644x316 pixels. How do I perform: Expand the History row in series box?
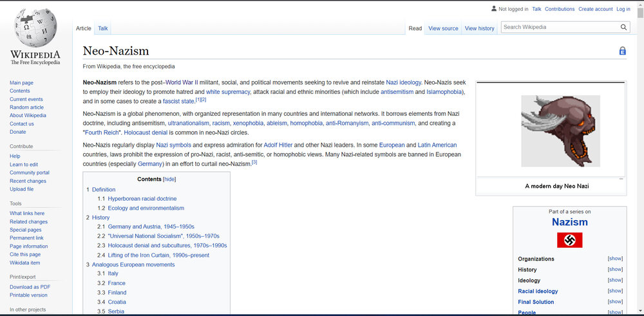(x=615, y=270)
